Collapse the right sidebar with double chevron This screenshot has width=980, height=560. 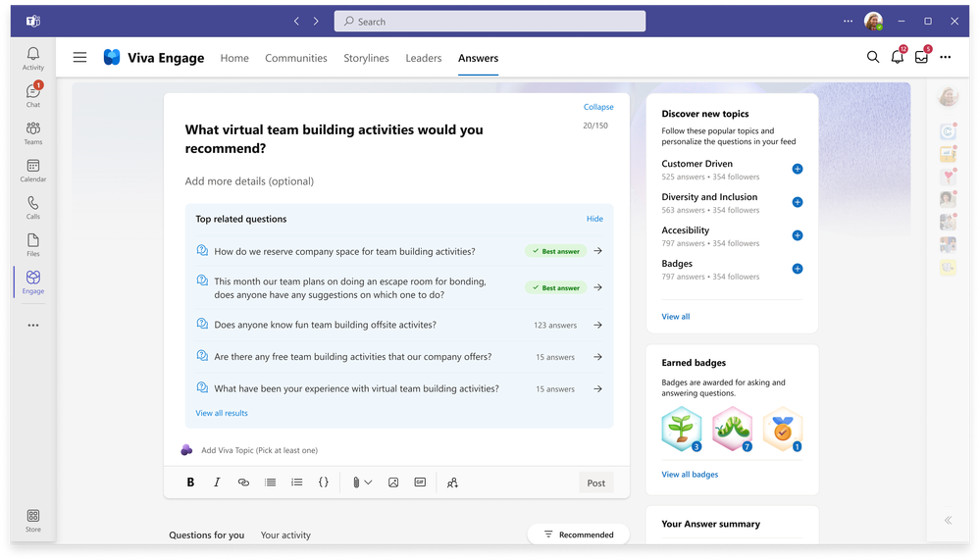(949, 520)
